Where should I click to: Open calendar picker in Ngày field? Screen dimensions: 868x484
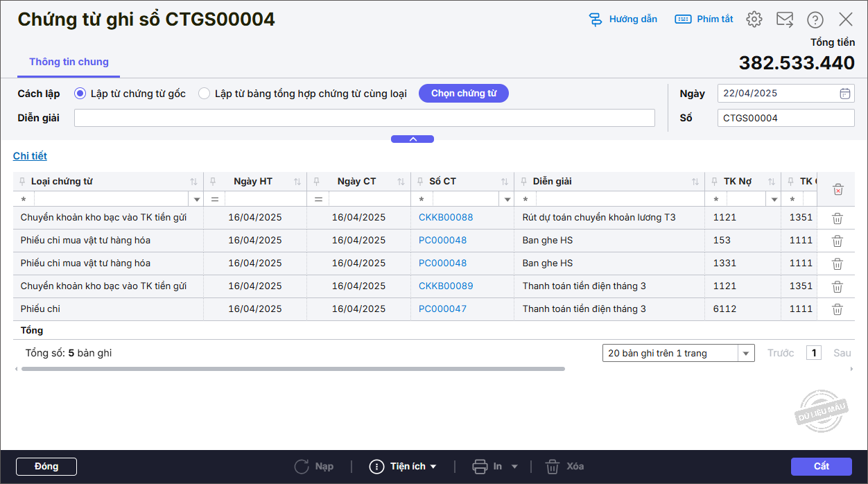(x=844, y=94)
